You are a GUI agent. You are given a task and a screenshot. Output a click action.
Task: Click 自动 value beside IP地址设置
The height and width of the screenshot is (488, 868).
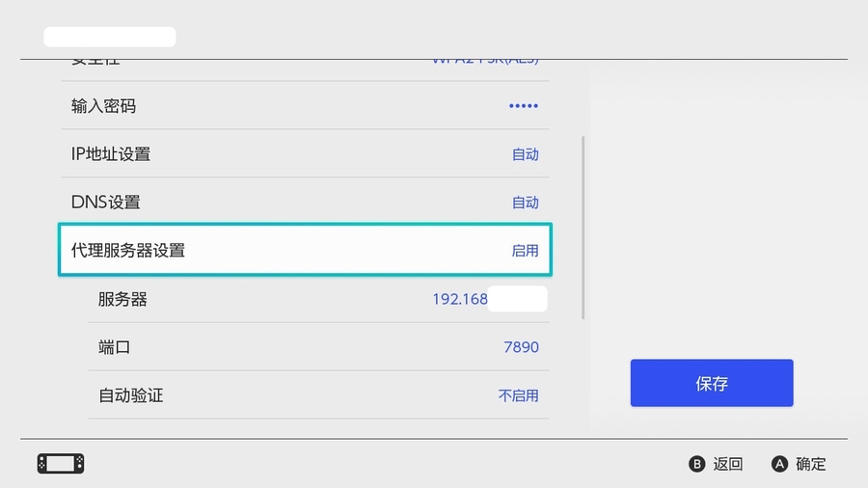point(525,154)
